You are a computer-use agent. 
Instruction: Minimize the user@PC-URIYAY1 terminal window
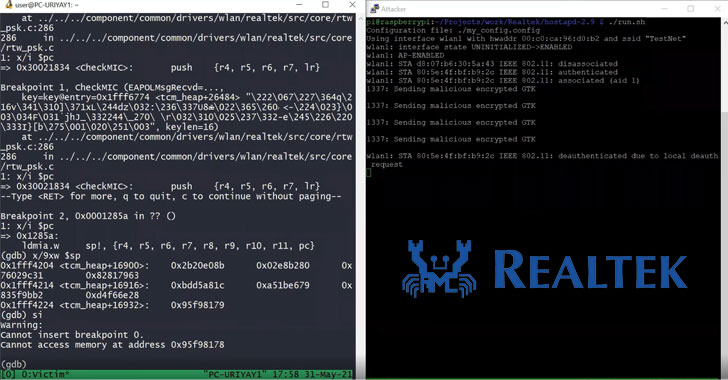coord(299,5)
